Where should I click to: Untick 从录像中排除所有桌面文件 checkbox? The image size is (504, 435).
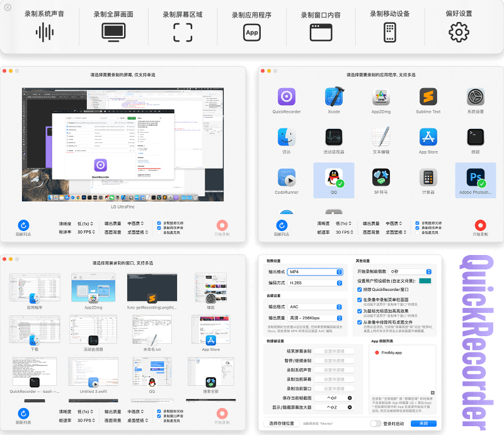[x=359, y=322]
